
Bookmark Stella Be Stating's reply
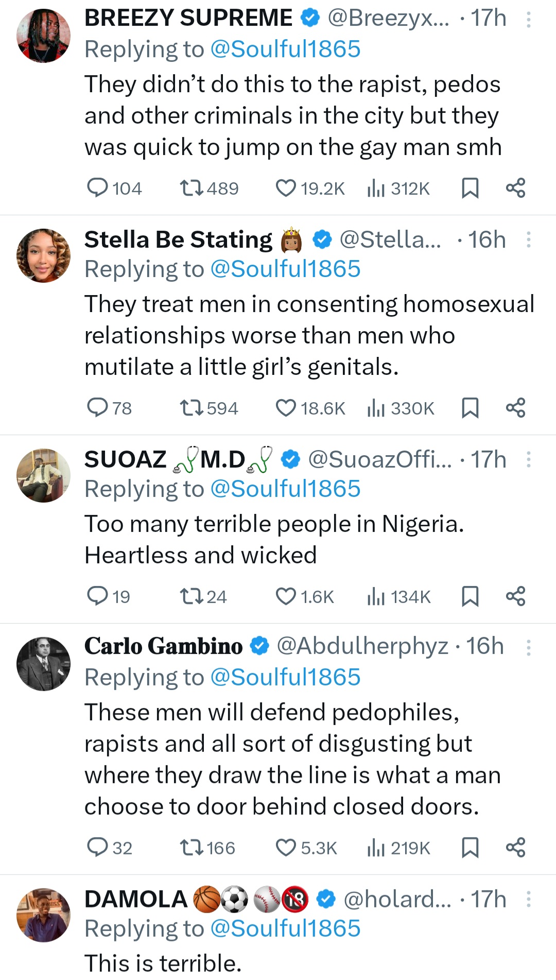pos(470,408)
